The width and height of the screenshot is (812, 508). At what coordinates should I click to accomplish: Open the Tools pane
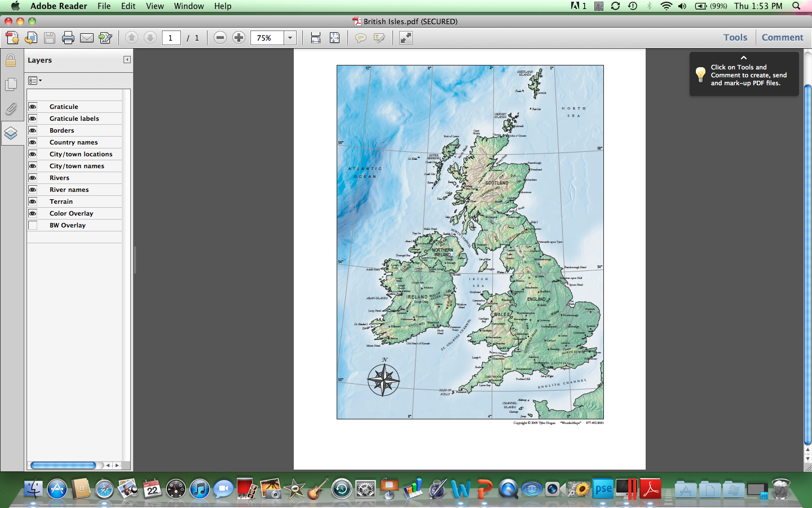coord(735,37)
